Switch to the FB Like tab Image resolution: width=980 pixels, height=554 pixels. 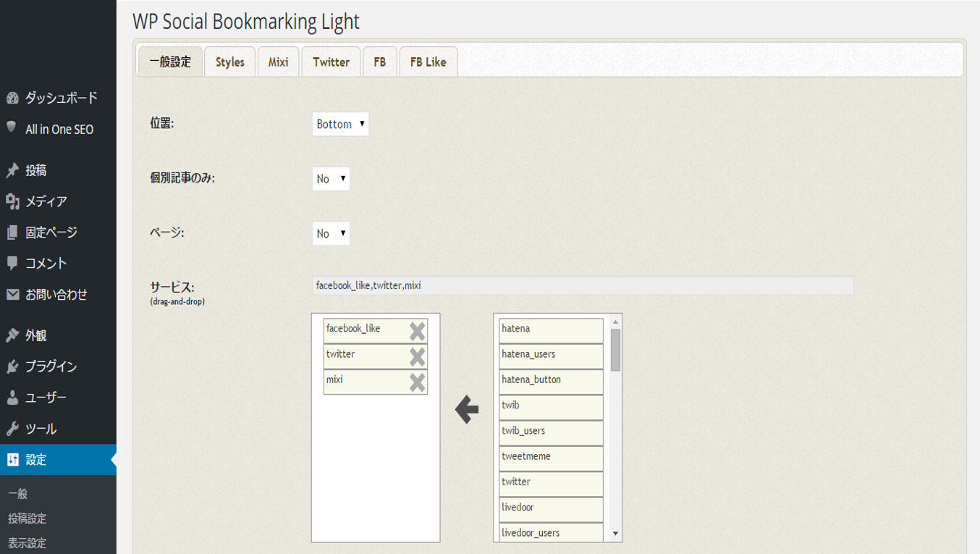[x=428, y=62]
